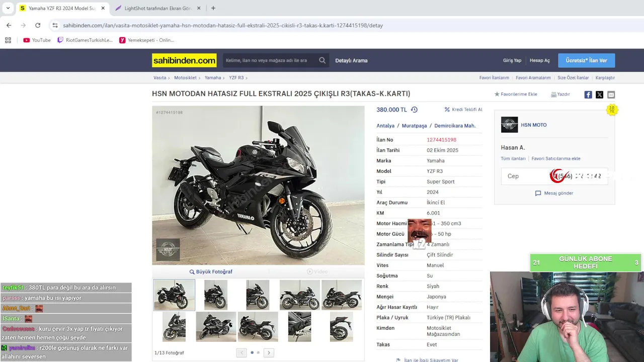
Task: Go to Yamaha breadcrumb
Action: click(213, 78)
